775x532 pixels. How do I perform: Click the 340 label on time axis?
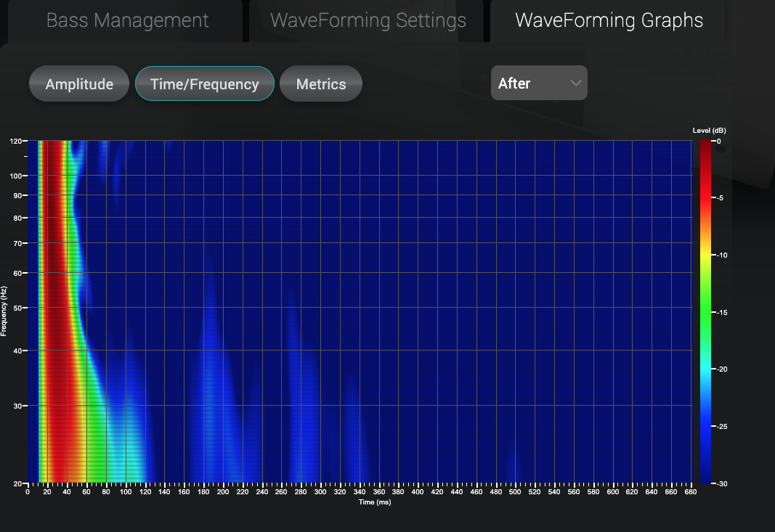coord(360,492)
